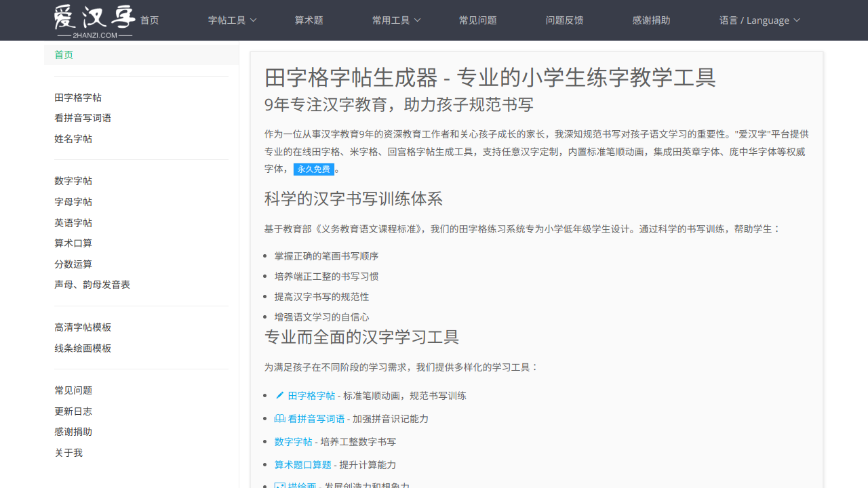Select 首页 in the top navigation
Image resolution: width=868 pixels, height=488 pixels.
pyautogui.click(x=149, y=20)
